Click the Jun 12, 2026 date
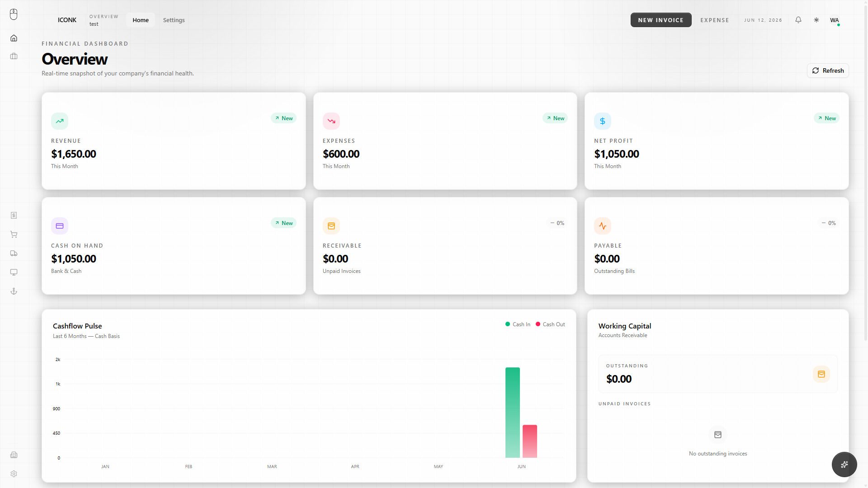Image resolution: width=868 pixels, height=488 pixels. point(763,20)
